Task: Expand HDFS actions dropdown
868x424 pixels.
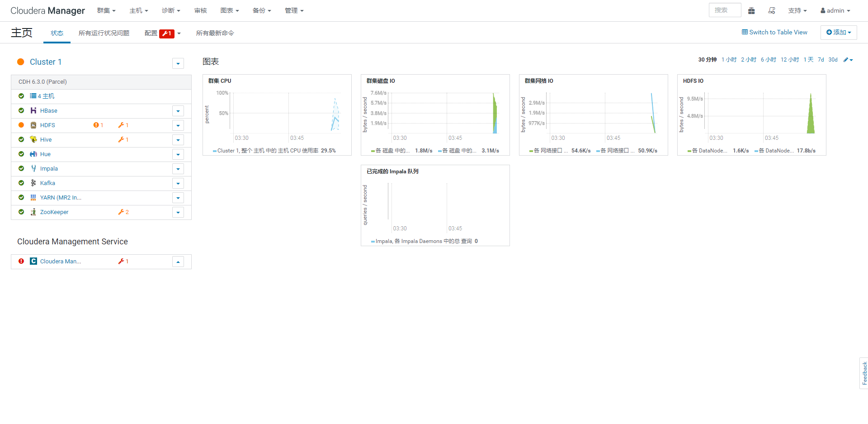Action: click(178, 125)
